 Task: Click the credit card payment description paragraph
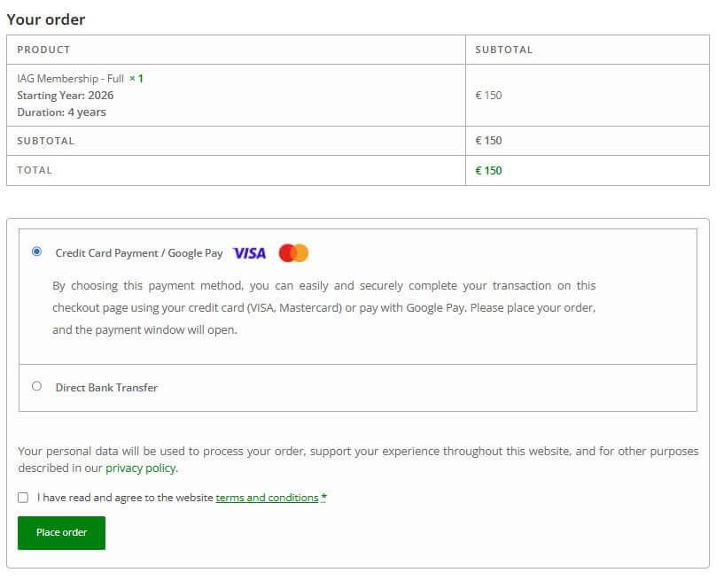pyautogui.click(x=323, y=307)
